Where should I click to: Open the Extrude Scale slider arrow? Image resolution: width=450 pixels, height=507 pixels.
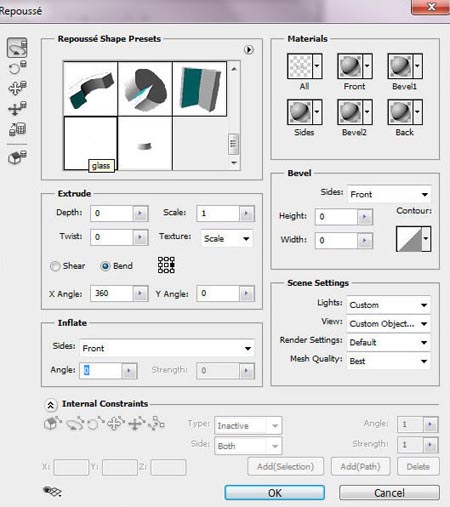click(247, 213)
